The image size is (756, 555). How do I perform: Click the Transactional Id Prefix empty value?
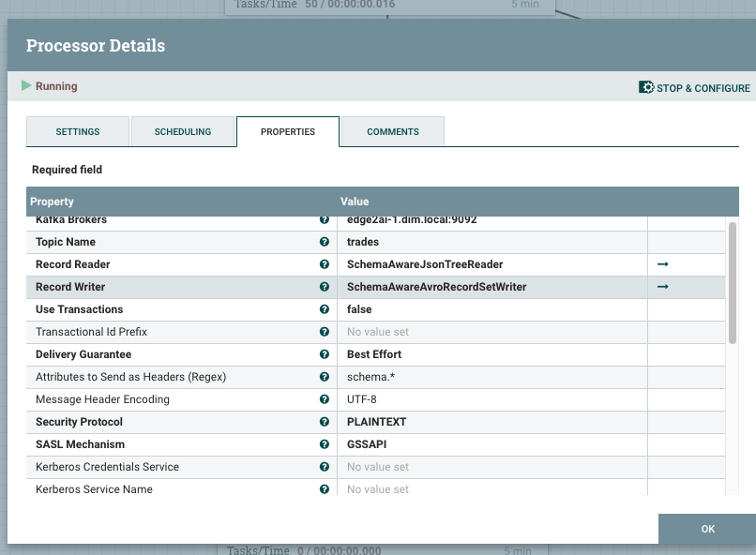pyautogui.click(x=377, y=332)
